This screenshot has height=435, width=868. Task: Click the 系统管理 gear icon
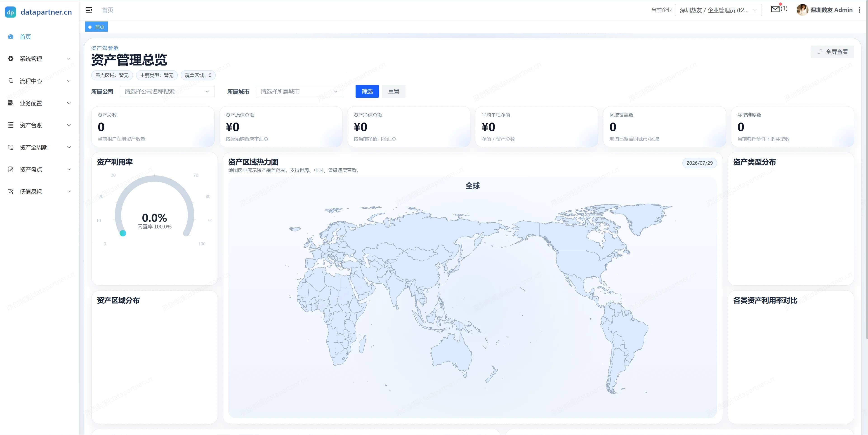click(11, 59)
